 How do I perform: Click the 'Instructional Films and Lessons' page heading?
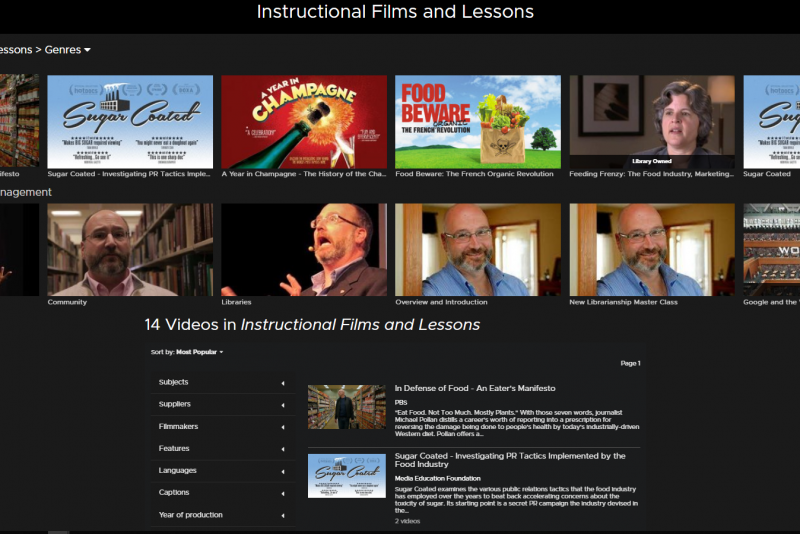395,12
